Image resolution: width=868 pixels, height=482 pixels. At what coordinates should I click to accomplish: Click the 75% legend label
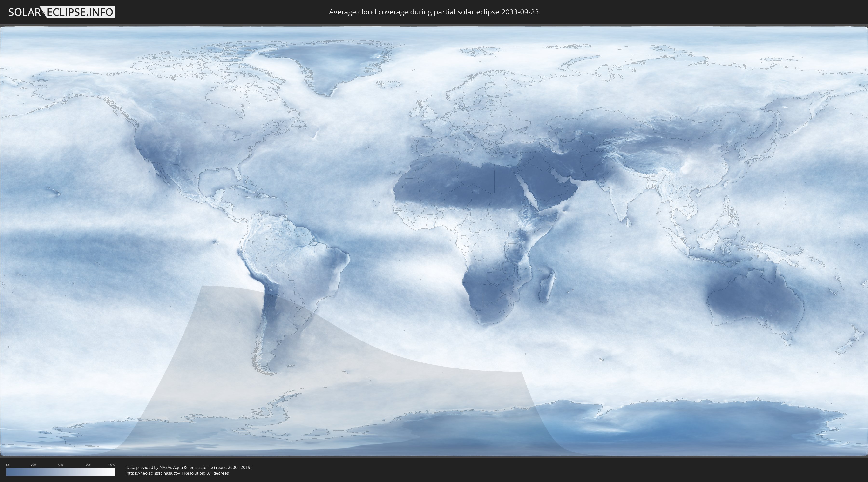[x=88, y=465]
